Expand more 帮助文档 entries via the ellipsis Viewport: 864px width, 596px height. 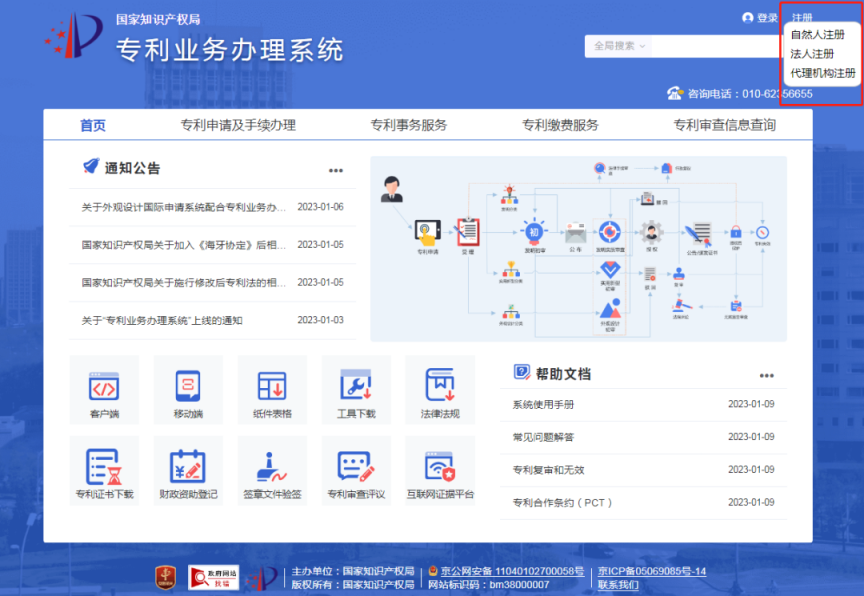point(766,376)
